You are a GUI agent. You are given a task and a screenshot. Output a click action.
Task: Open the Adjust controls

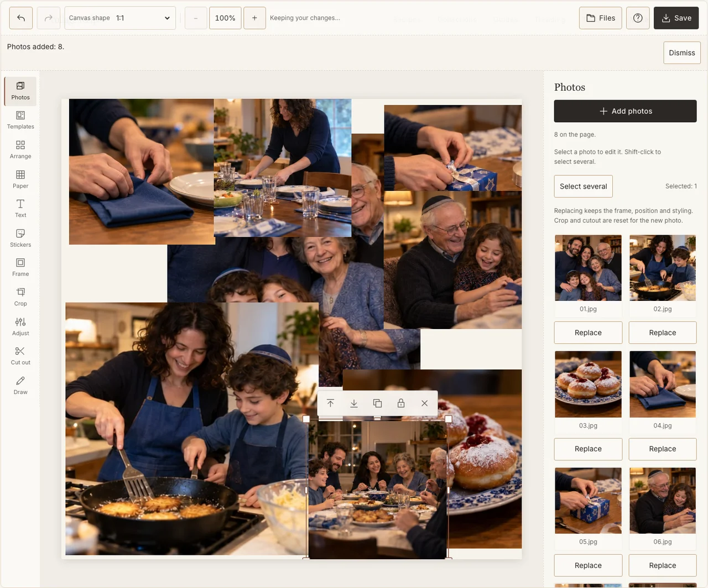(x=20, y=327)
